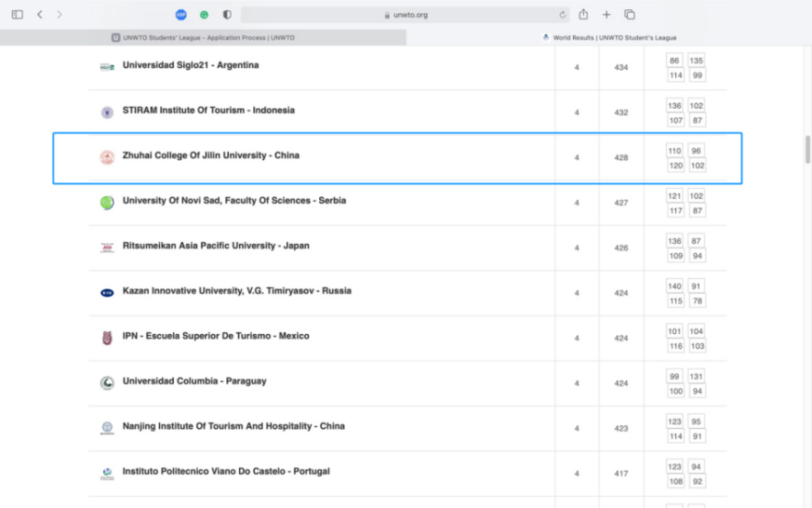
Task: Select Instituto Politecnico Viano Do Castelo name
Action: tap(226, 471)
